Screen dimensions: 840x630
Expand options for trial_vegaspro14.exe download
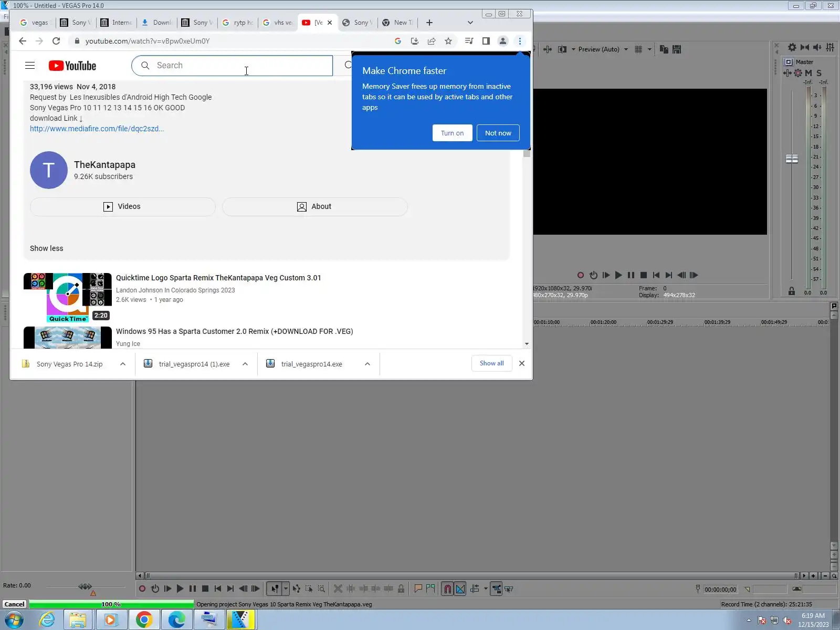click(x=367, y=364)
